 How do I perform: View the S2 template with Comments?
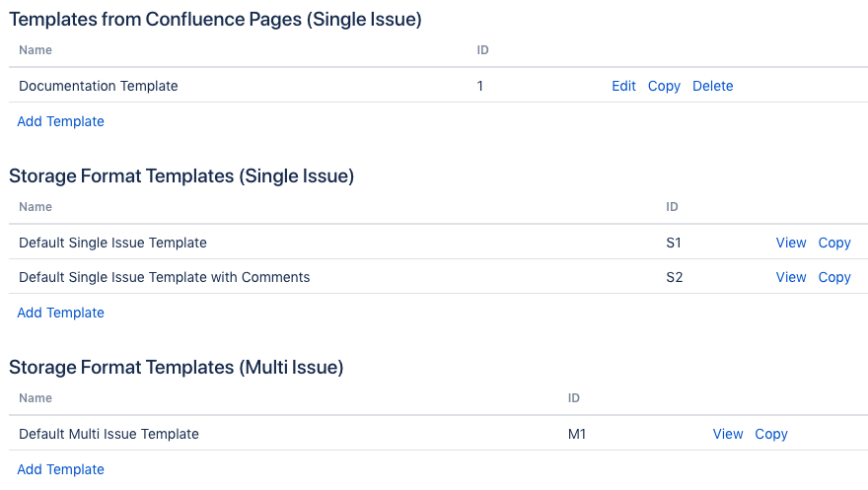[790, 277]
